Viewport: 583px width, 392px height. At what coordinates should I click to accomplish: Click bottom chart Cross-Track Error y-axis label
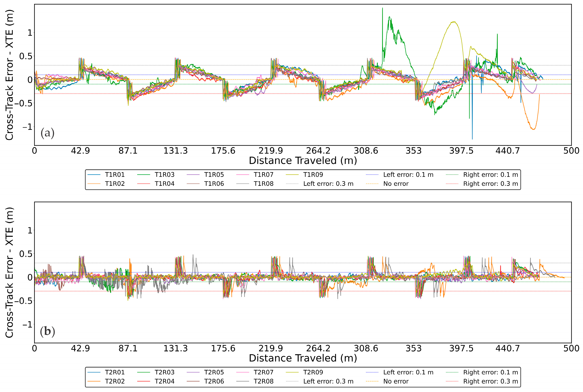9,272
